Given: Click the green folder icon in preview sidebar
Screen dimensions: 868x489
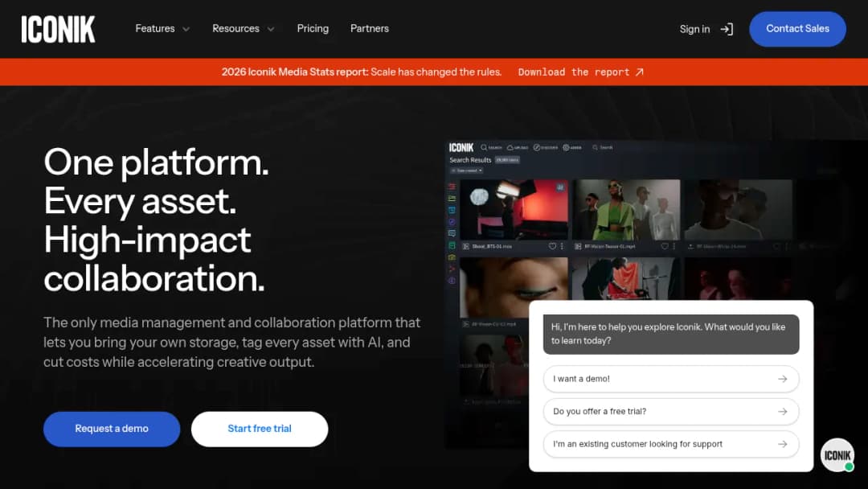Looking at the screenshot, I should (452, 199).
